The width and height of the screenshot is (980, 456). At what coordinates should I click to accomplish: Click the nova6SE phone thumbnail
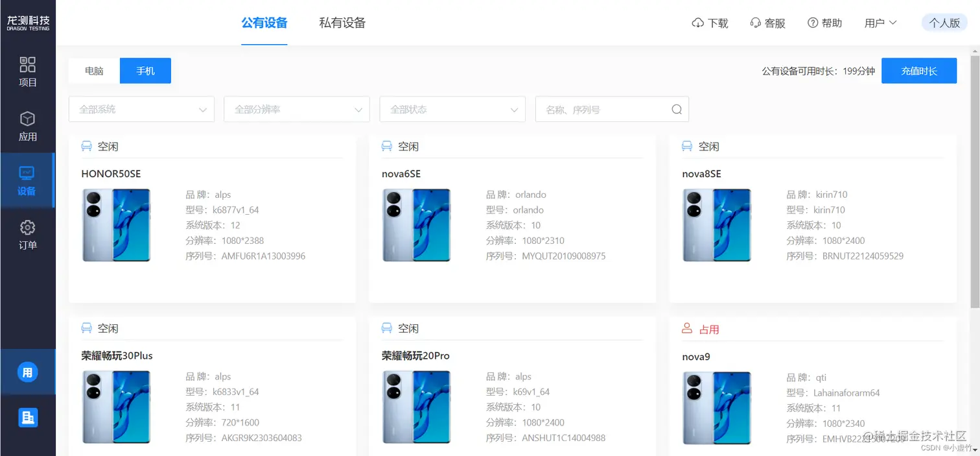417,225
